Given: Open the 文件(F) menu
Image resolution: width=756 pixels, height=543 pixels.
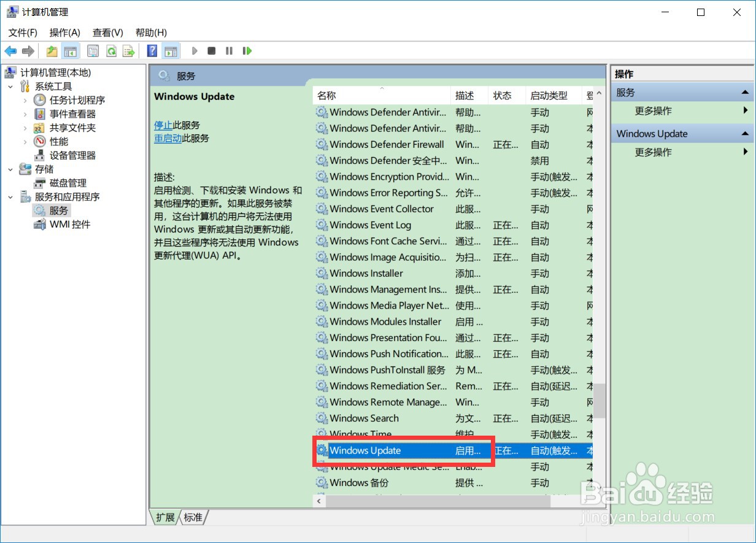Looking at the screenshot, I should (23, 33).
